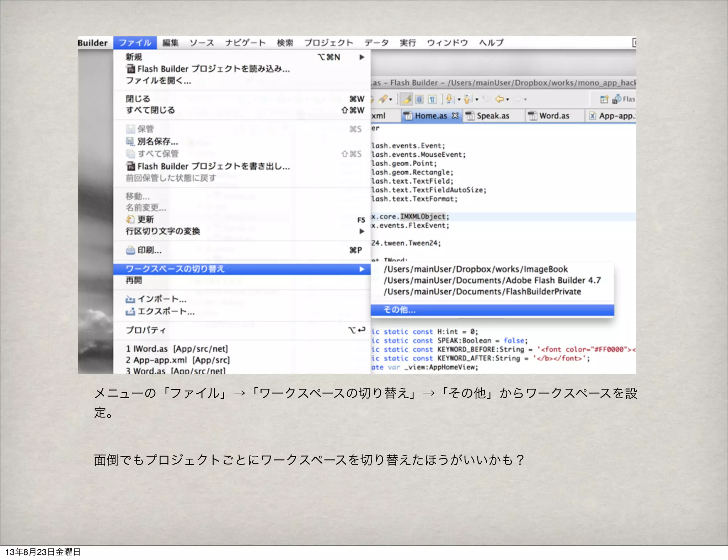The width and height of the screenshot is (728, 560).
Task: Toggle block selection mode icon
Action: point(419,99)
